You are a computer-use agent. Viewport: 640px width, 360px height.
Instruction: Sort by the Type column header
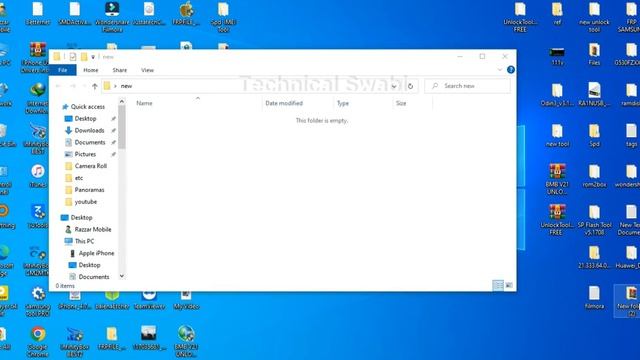click(x=363, y=103)
